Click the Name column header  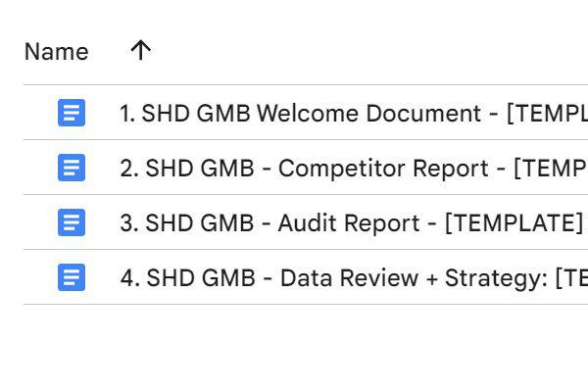coord(56,52)
